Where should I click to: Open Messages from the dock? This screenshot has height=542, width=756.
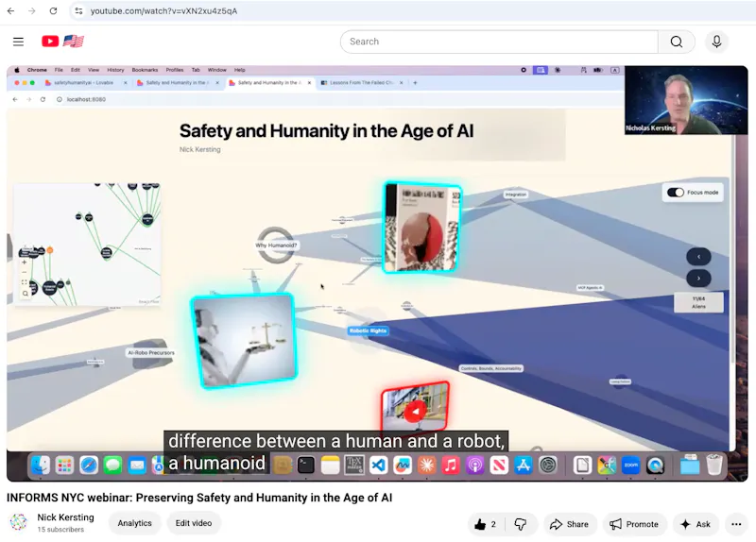tap(112, 465)
